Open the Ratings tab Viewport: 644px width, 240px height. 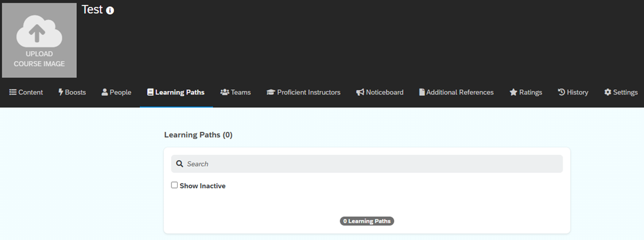pyautogui.click(x=526, y=92)
